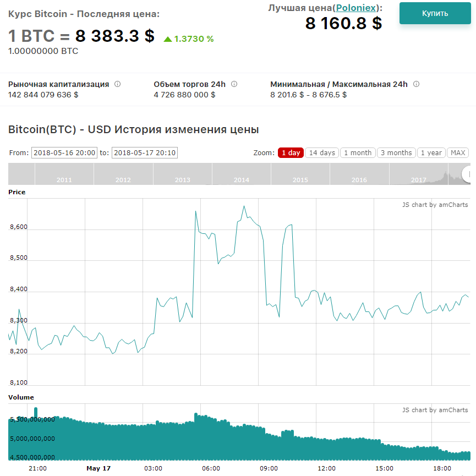The image size is (476, 476).
Task: Click the info icon beside Рыночная капитализация
Action: (x=117, y=84)
